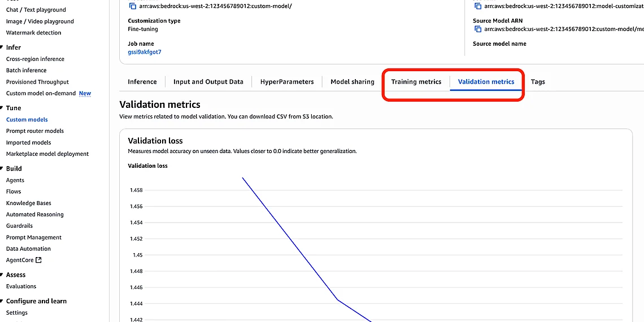The width and height of the screenshot is (644, 322).
Task: Click the external link icon beside AgentCore
Action: point(38,260)
